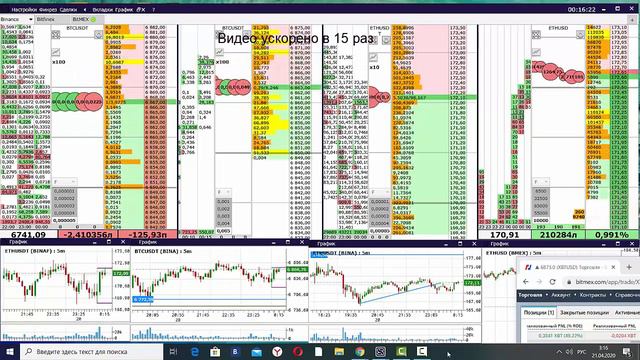
Task: Click the 210284л profit indicator
Action: tap(558, 235)
